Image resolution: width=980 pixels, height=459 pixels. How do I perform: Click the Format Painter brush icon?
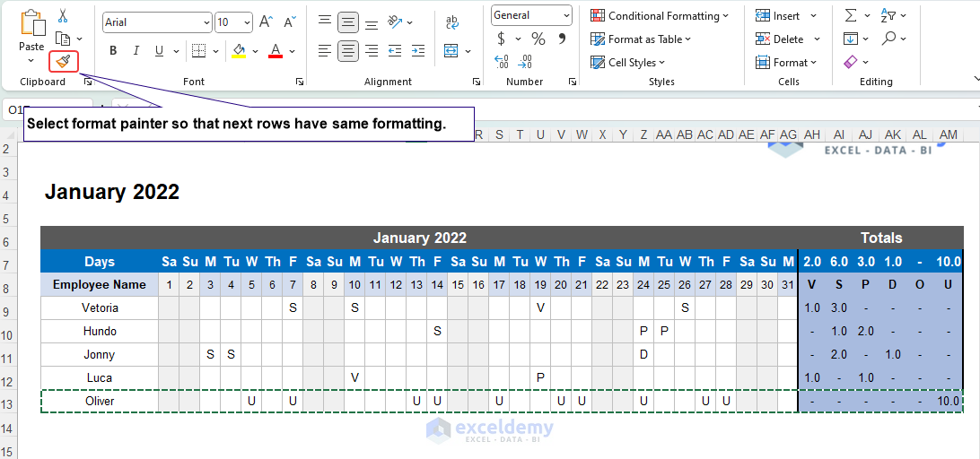point(63,61)
